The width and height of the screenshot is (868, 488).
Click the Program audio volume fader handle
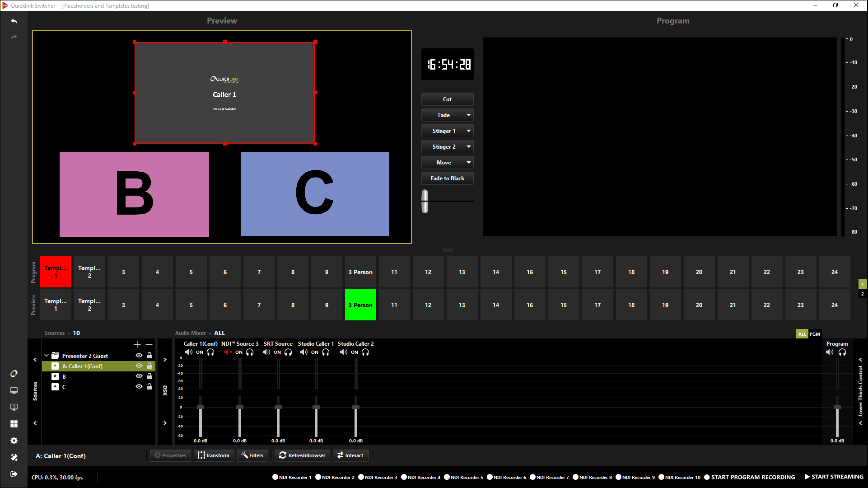(837, 407)
